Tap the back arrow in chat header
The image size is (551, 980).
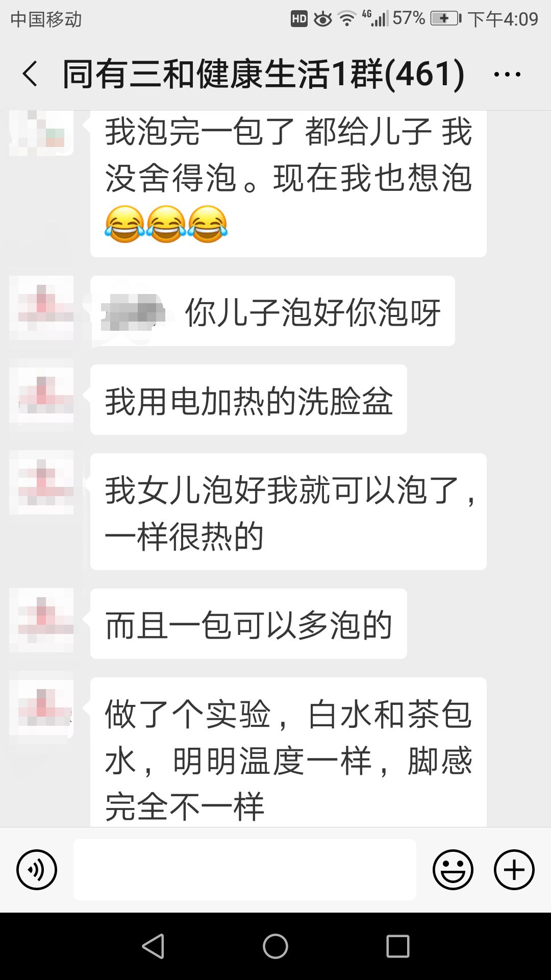pyautogui.click(x=31, y=74)
